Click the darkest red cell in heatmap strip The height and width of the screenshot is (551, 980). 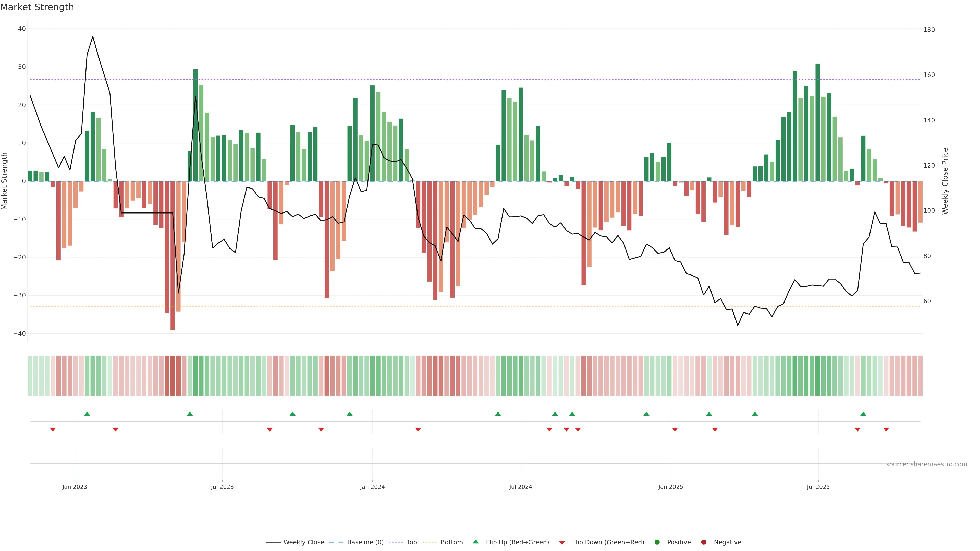[x=173, y=376]
